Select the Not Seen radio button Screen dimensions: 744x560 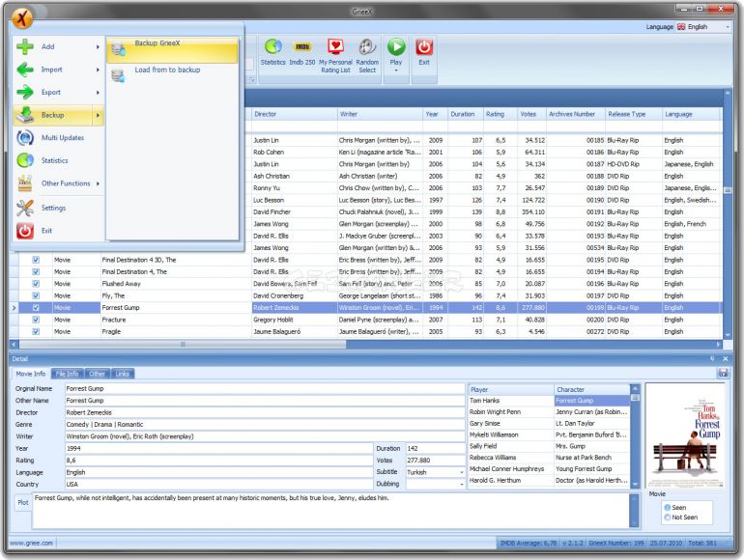pyautogui.click(x=668, y=518)
